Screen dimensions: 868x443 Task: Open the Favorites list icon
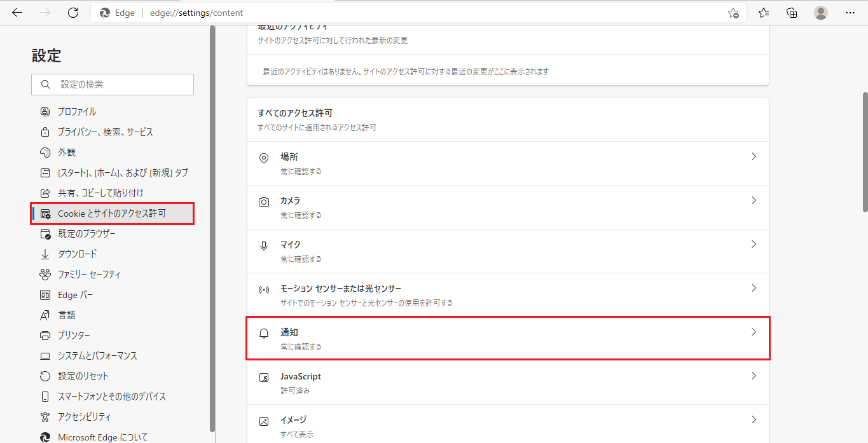(764, 13)
